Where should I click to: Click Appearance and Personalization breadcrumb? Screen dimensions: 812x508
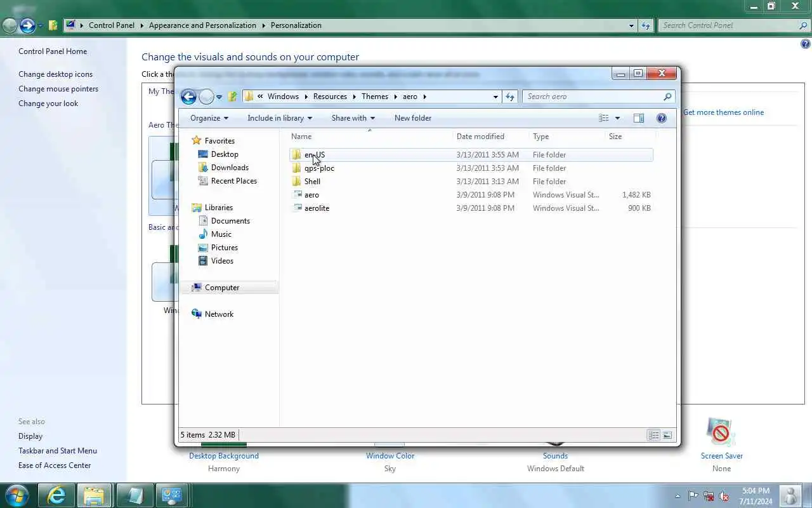point(202,25)
